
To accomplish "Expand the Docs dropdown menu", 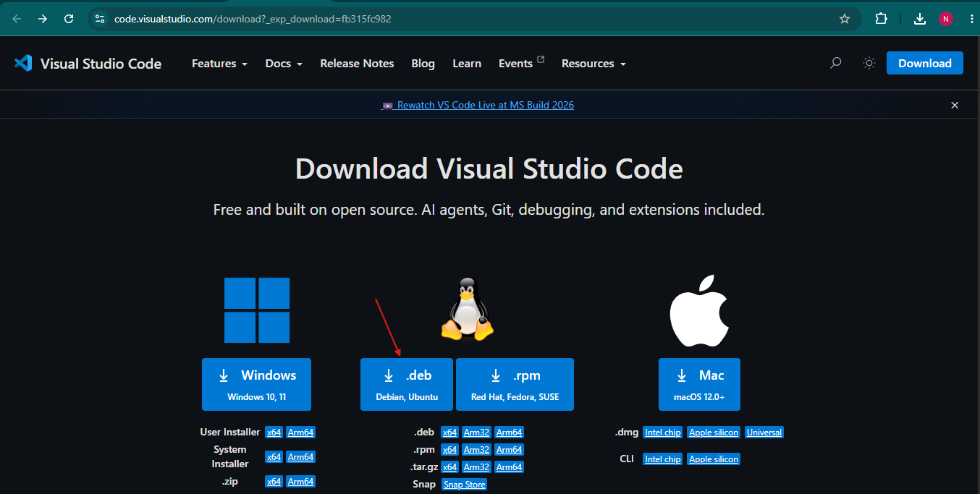I will click(284, 64).
